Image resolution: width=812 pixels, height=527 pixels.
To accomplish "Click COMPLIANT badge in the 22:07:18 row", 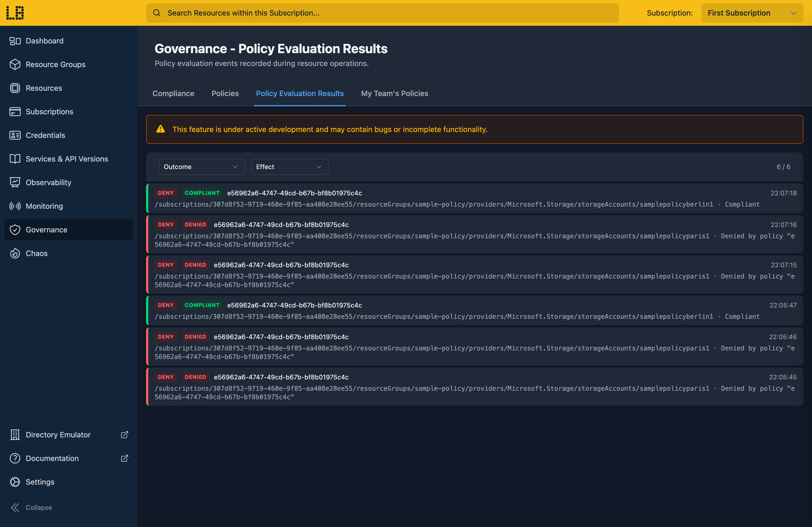I will tap(202, 193).
